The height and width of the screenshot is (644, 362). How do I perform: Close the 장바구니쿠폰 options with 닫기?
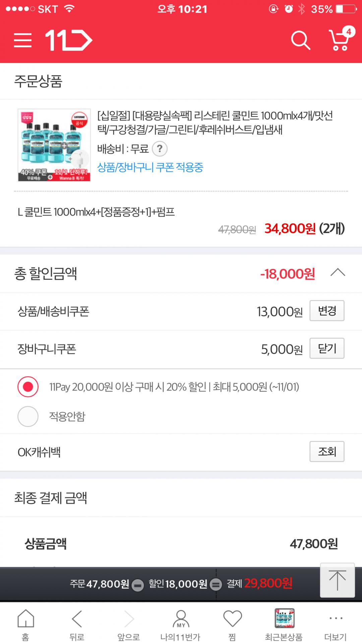pos(327,348)
